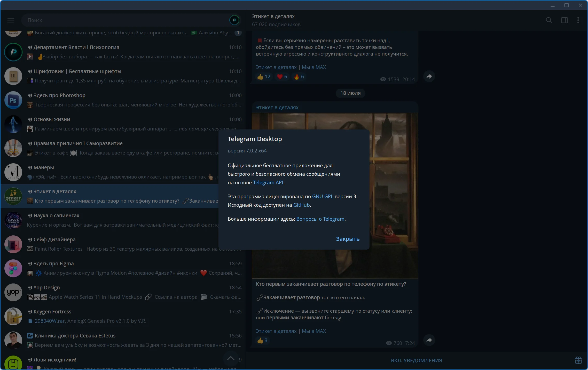
Task: Open Манеры channel
Action: pyautogui.click(x=110, y=172)
